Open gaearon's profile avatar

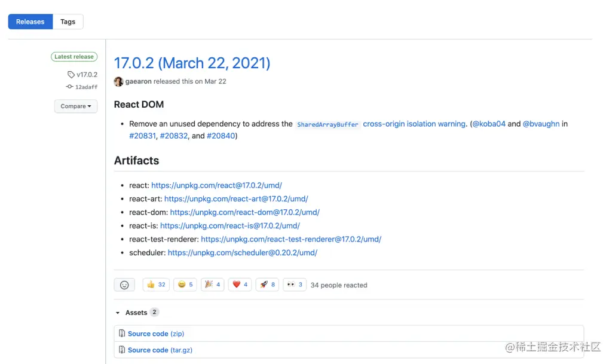118,81
